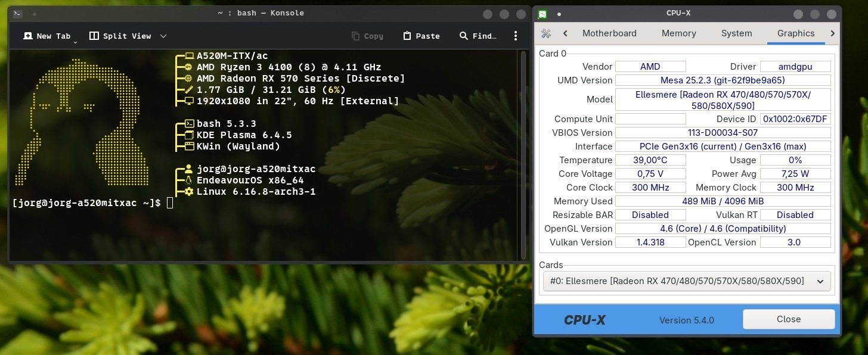This screenshot has height=355, width=868.
Task: Open the Konsole three-dot kebab menu
Action: (516, 36)
